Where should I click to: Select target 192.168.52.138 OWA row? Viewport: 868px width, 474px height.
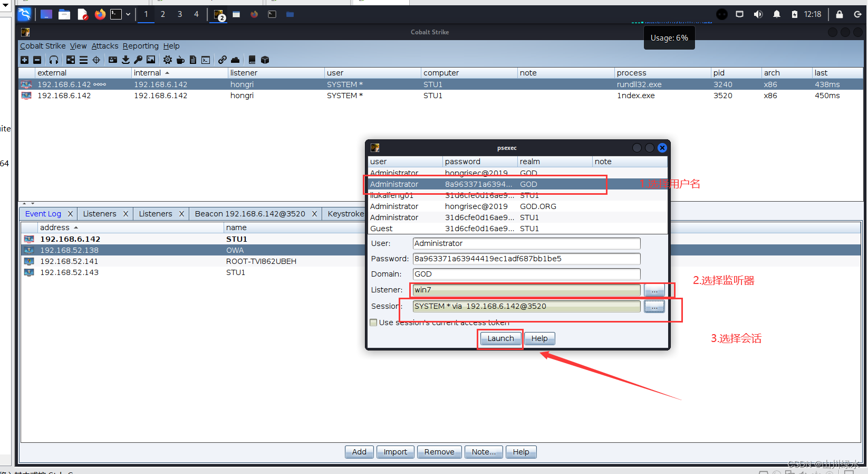click(193, 250)
